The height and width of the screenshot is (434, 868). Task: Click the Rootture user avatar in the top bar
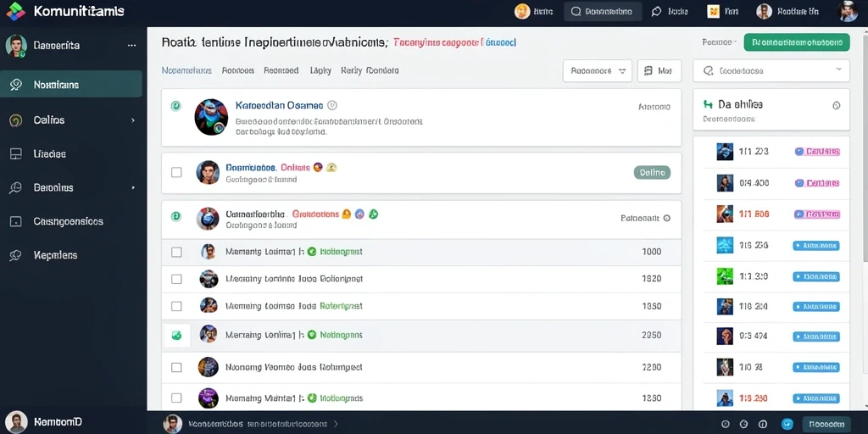pyautogui.click(x=764, y=11)
